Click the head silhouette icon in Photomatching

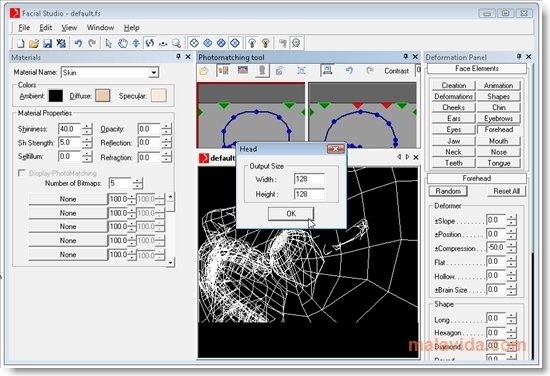pyautogui.click(x=262, y=70)
